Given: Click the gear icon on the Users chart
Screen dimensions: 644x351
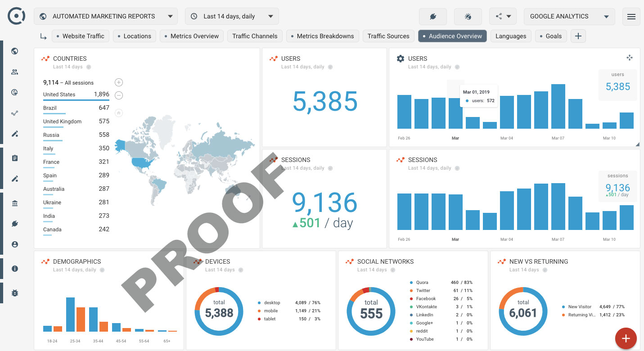Looking at the screenshot, I should 400,58.
